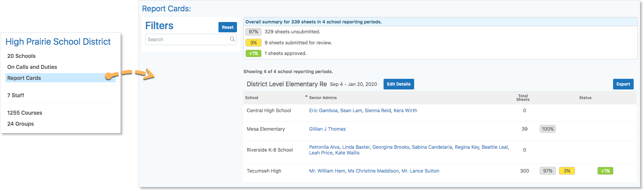The height and width of the screenshot is (191, 644).
Task: Sort by Senior Admins column header
Action: click(323, 98)
